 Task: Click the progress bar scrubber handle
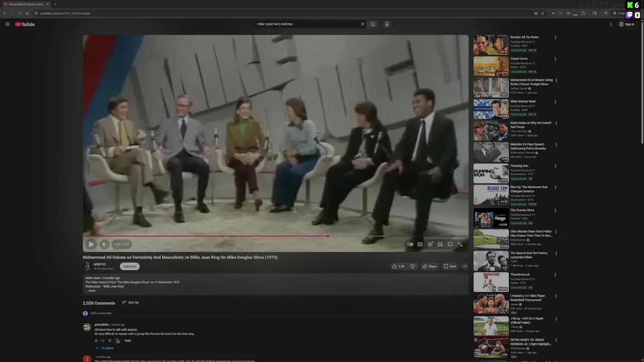(328, 236)
